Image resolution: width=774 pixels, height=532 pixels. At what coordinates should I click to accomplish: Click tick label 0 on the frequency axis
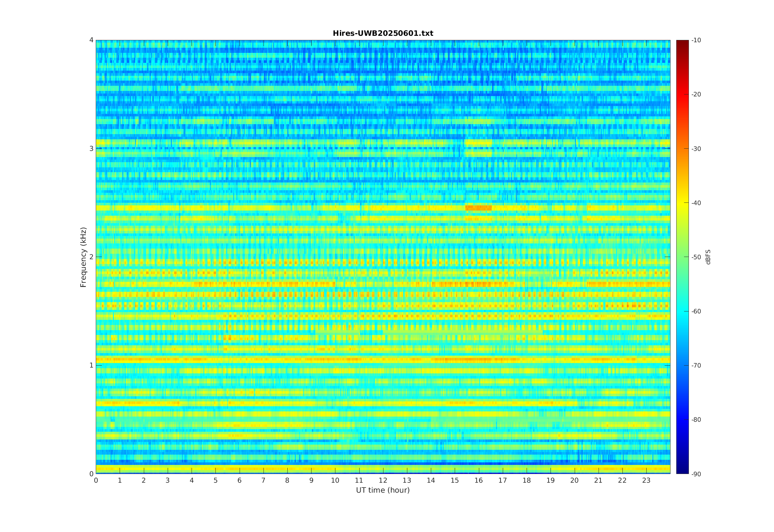tap(91, 474)
